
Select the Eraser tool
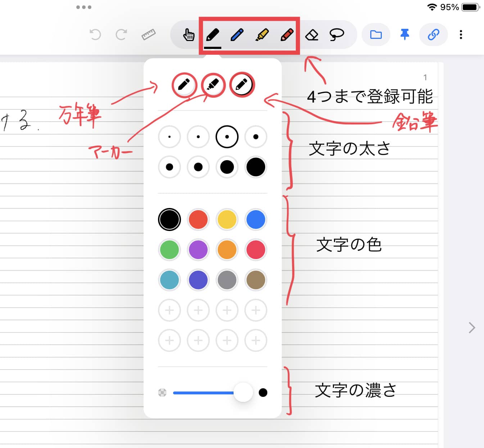pos(312,35)
